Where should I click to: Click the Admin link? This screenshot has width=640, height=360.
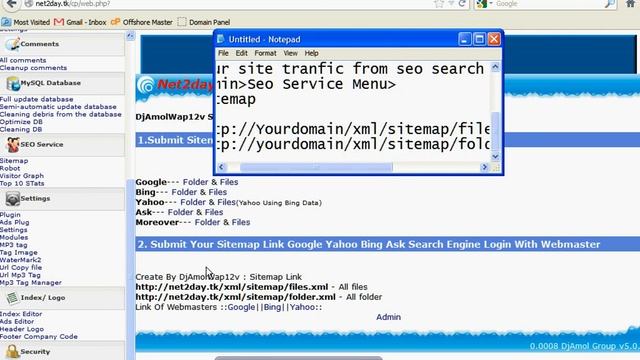388,317
